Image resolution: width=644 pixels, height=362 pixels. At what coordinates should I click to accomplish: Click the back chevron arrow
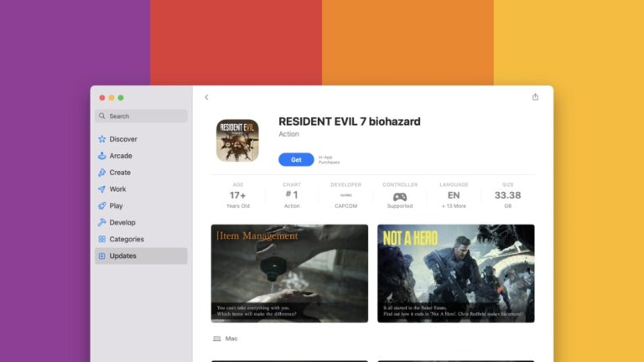click(x=206, y=97)
